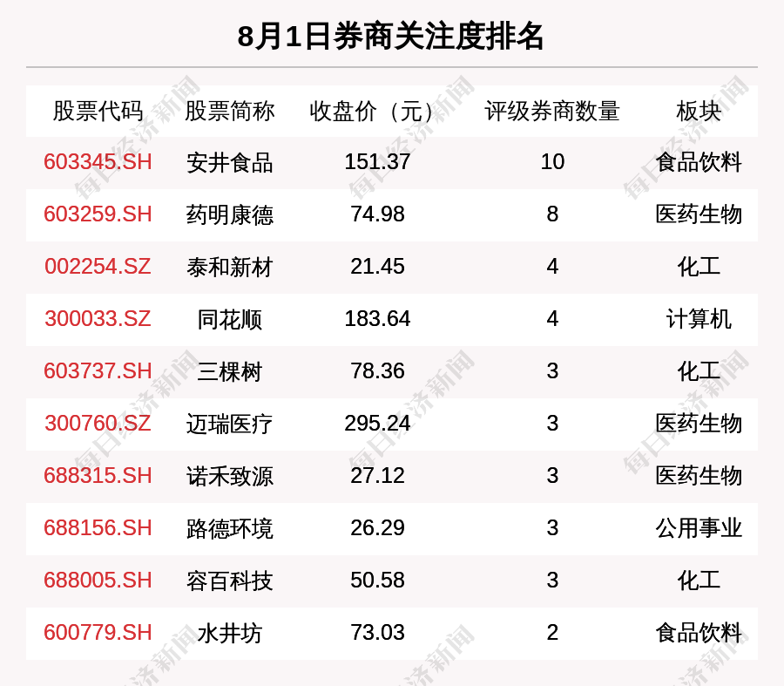The image size is (784, 686).
Task: Click stock code 300760.SZ
Action: [x=98, y=424]
